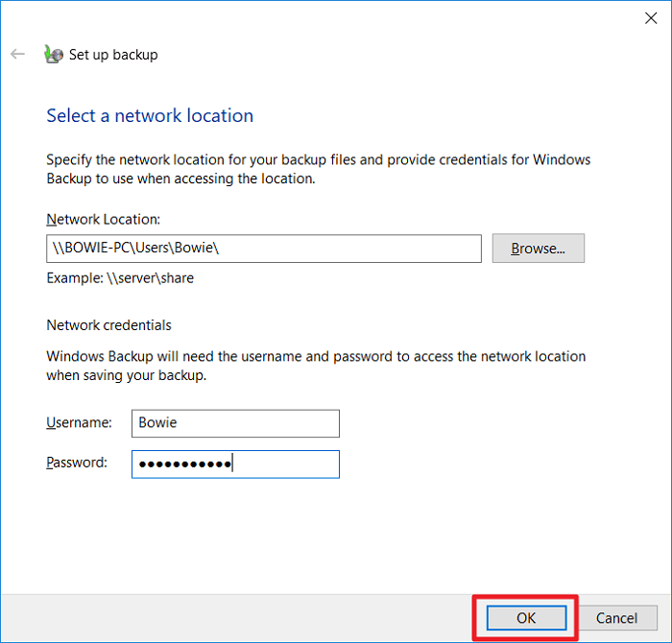Viewport: 672px width, 643px height.
Task: Click the "Set up backup" title text
Action: [x=113, y=55]
